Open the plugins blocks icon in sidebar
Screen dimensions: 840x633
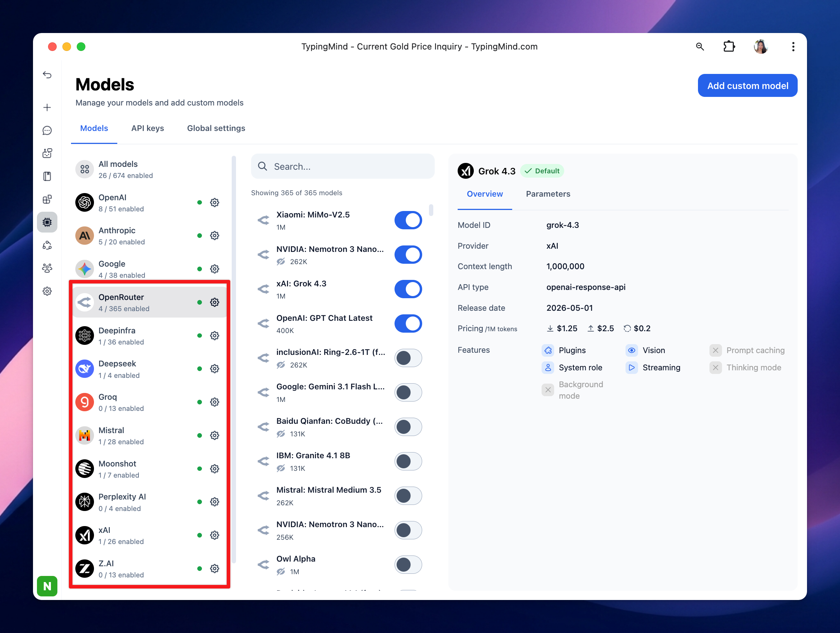[47, 200]
